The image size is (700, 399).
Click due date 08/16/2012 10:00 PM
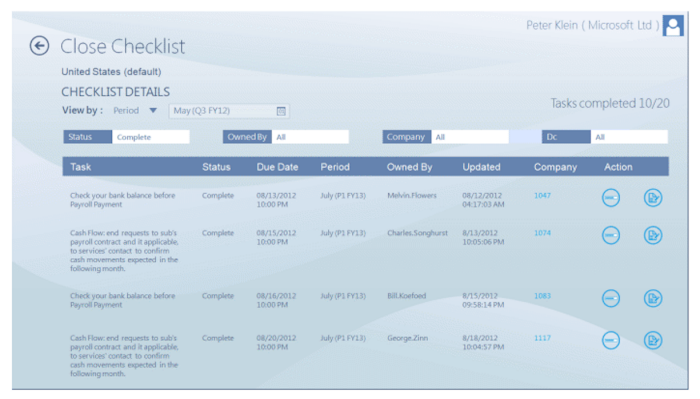(276, 300)
